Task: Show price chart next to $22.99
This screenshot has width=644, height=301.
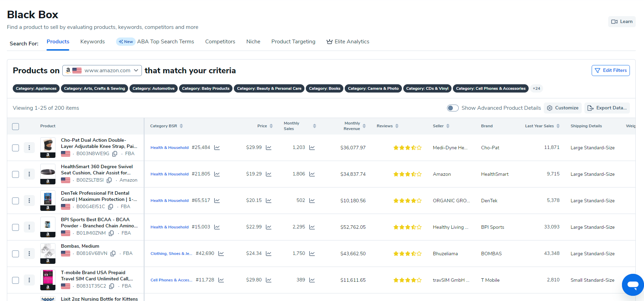Action: coord(269,227)
